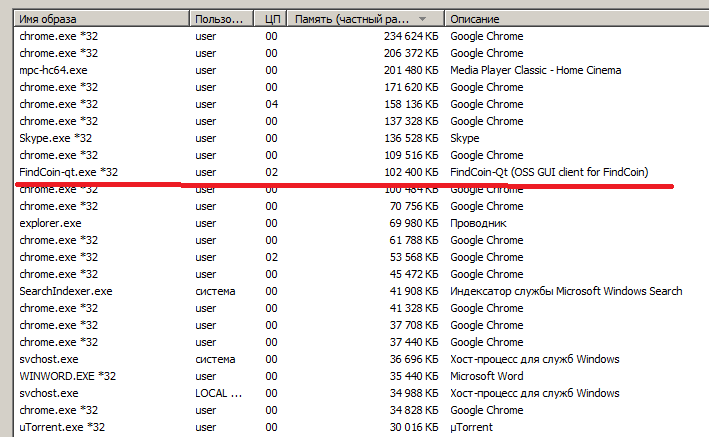The height and width of the screenshot is (437, 709).
Task: Sort by the ЦП column header
Action: point(270,19)
